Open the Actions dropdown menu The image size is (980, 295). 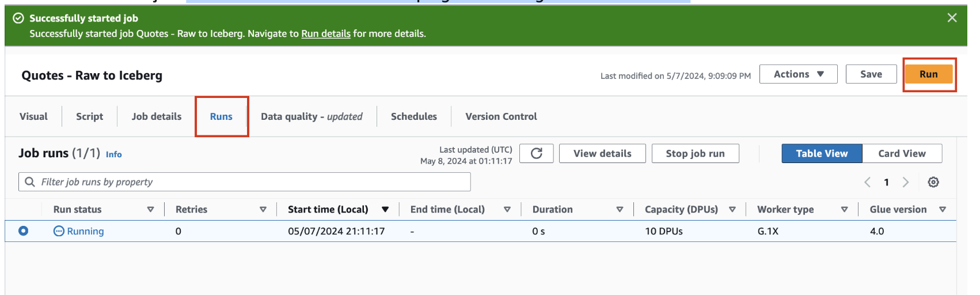pos(798,74)
